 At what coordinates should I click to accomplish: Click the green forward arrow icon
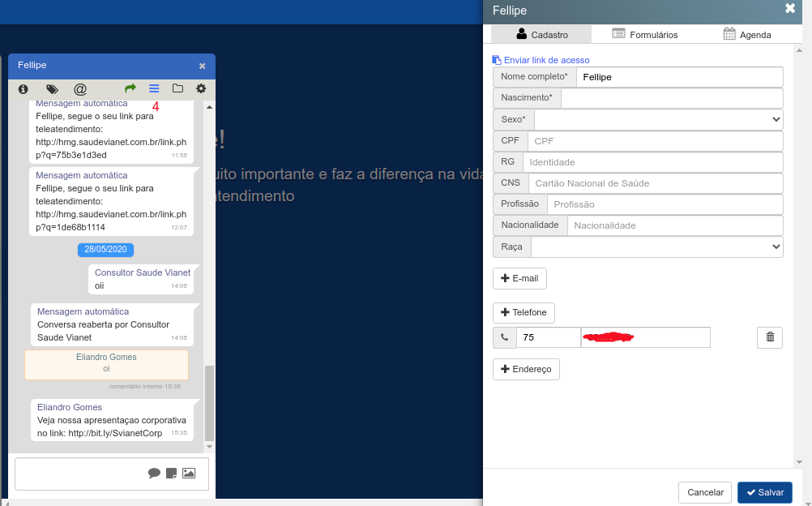pos(130,88)
